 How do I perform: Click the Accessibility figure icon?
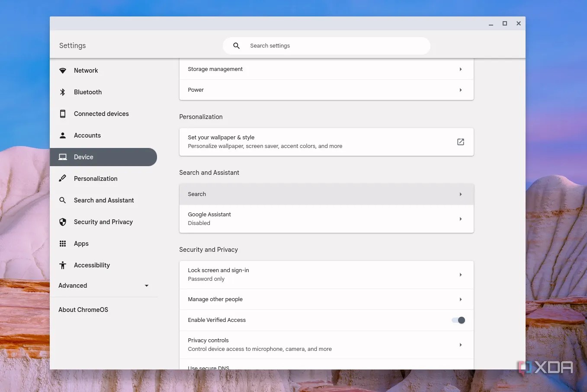(63, 265)
